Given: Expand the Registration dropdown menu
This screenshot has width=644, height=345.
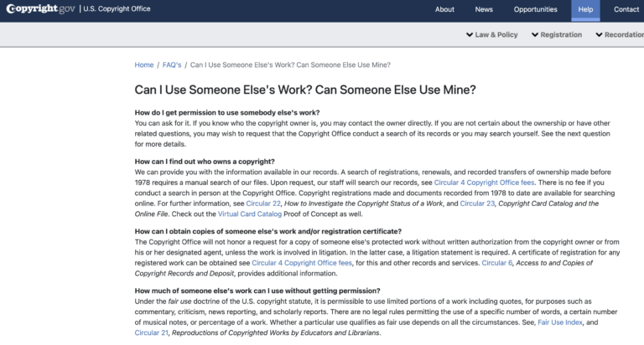Looking at the screenshot, I should tap(556, 35).
